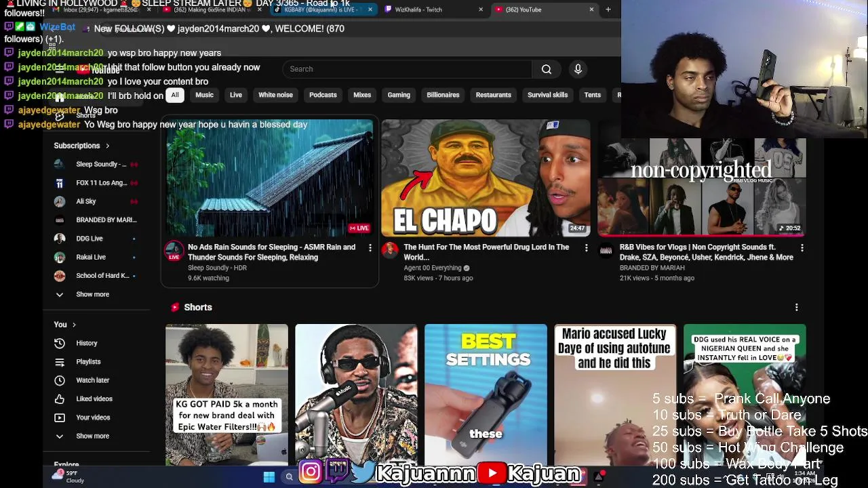Viewport: 868px width, 488px height.
Task: Open options menu for rain sounds video
Action: 370,248
